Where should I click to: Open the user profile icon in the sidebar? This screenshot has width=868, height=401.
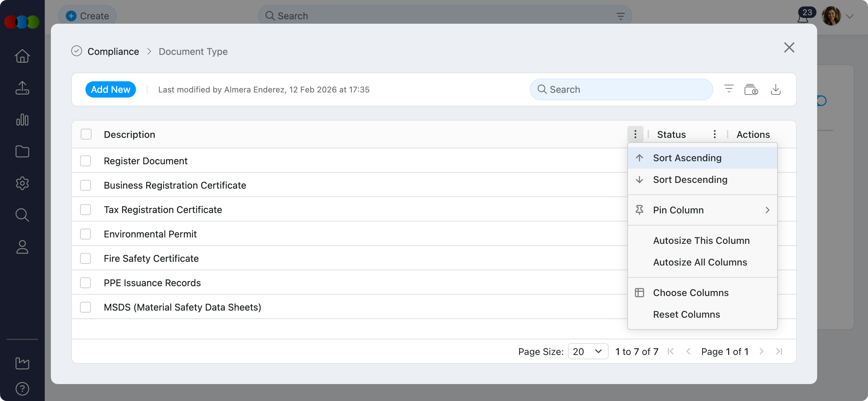pos(22,247)
